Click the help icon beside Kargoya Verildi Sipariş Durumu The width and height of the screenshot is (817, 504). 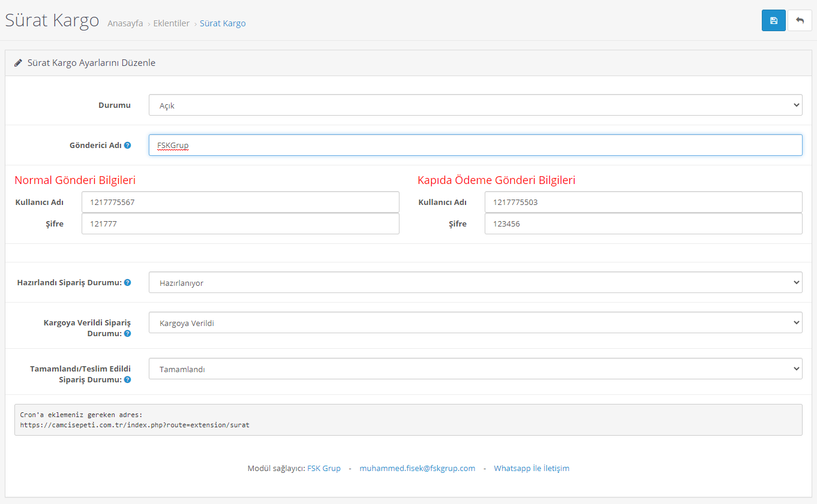point(127,333)
